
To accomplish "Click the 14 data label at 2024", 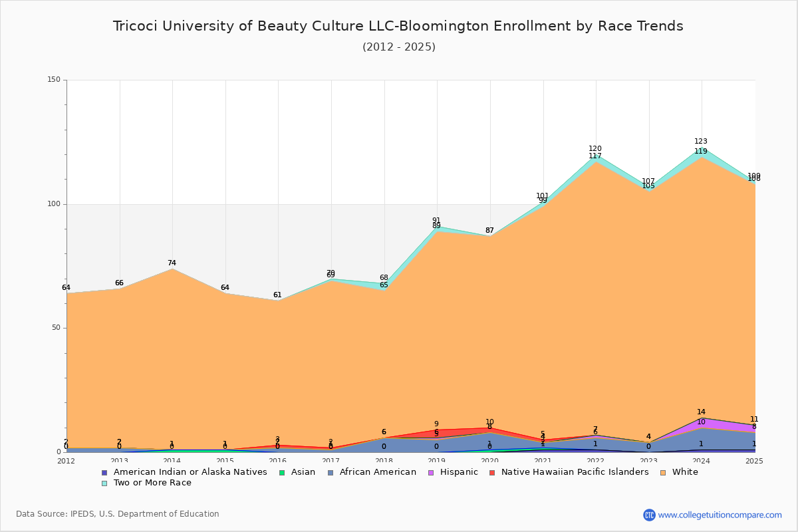I will [701, 412].
